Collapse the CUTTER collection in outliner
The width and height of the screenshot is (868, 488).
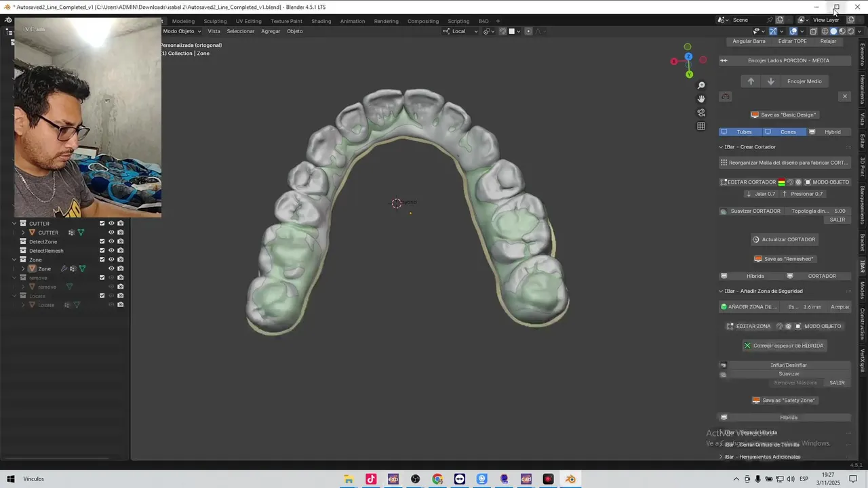pos(14,224)
